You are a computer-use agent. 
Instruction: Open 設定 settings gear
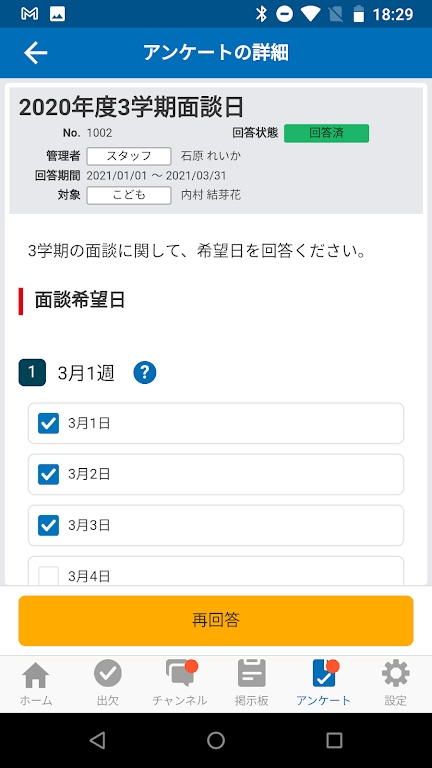coord(395,683)
